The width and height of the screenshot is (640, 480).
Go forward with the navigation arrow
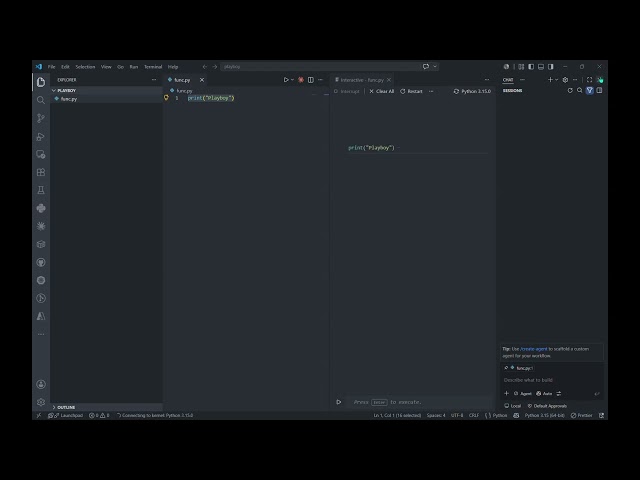pyautogui.click(x=215, y=67)
